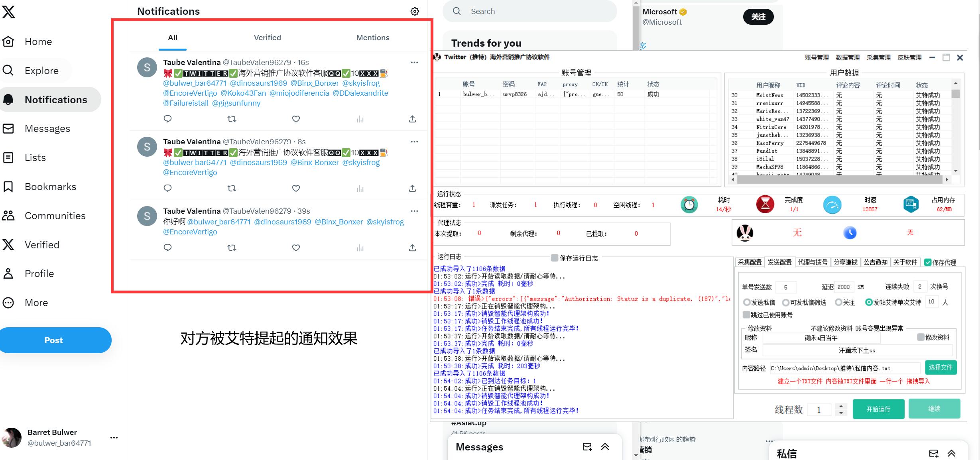Open the Bookmarks sidebar icon

(8, 187)
